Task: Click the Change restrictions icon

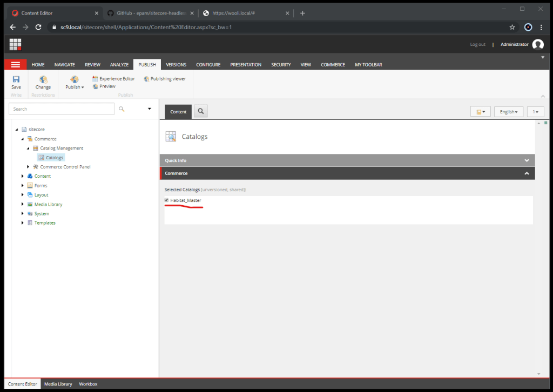Action: coord(43,80)
